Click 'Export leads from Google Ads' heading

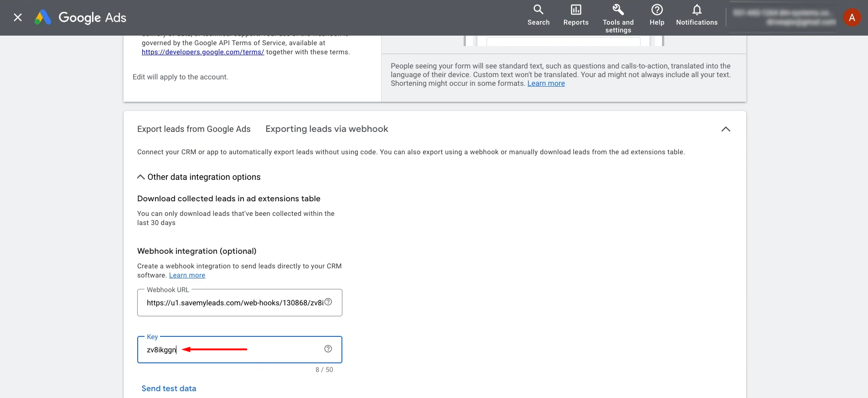click(194, 129)
